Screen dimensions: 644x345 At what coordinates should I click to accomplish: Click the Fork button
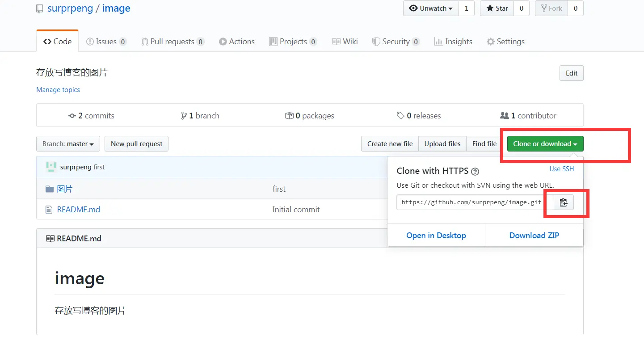pyautogui.click(x=551, y=8)
